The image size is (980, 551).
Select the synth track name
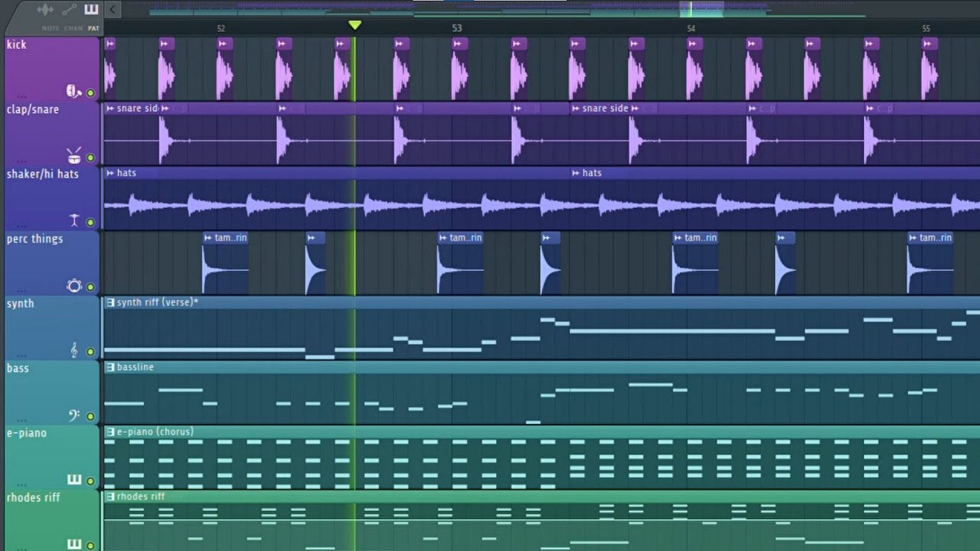tap(21, 304)
